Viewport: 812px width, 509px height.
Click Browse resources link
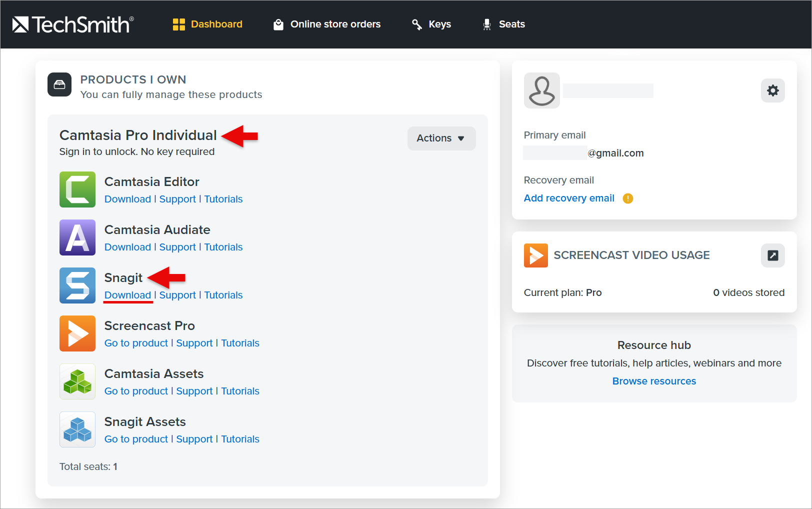[x=654, y=381]
